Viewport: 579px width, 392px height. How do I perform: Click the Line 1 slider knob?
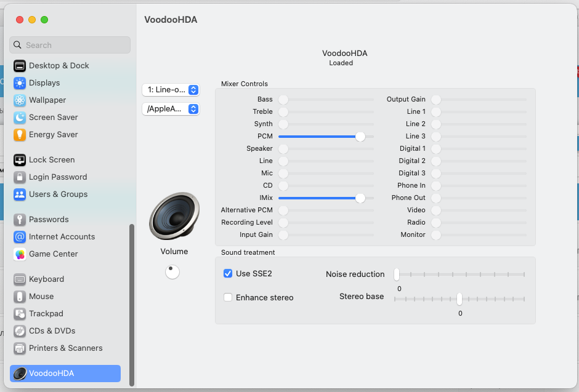[436, 112]
